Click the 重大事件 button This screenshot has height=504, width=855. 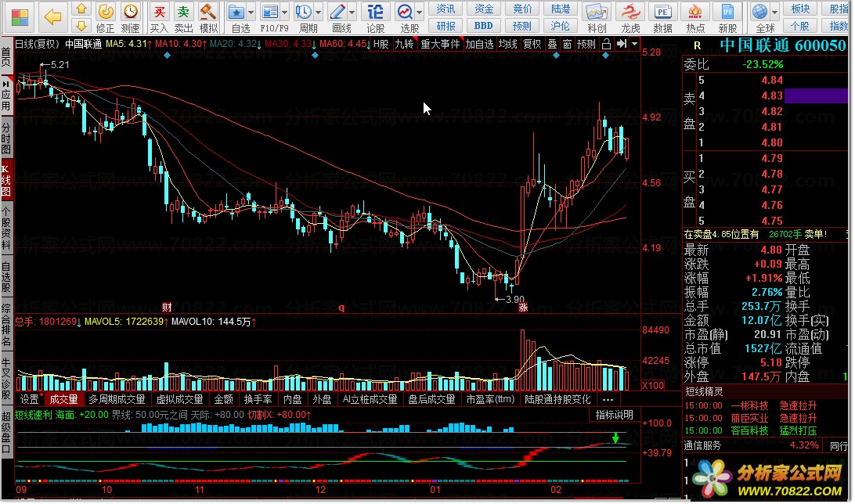point(440,44)
